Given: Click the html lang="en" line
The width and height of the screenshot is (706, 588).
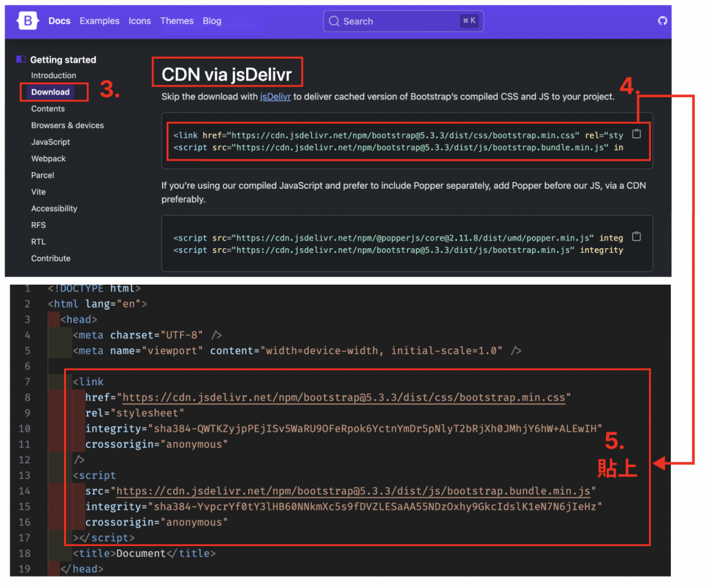Looking at the screenshot, I should tap(97, 305).
